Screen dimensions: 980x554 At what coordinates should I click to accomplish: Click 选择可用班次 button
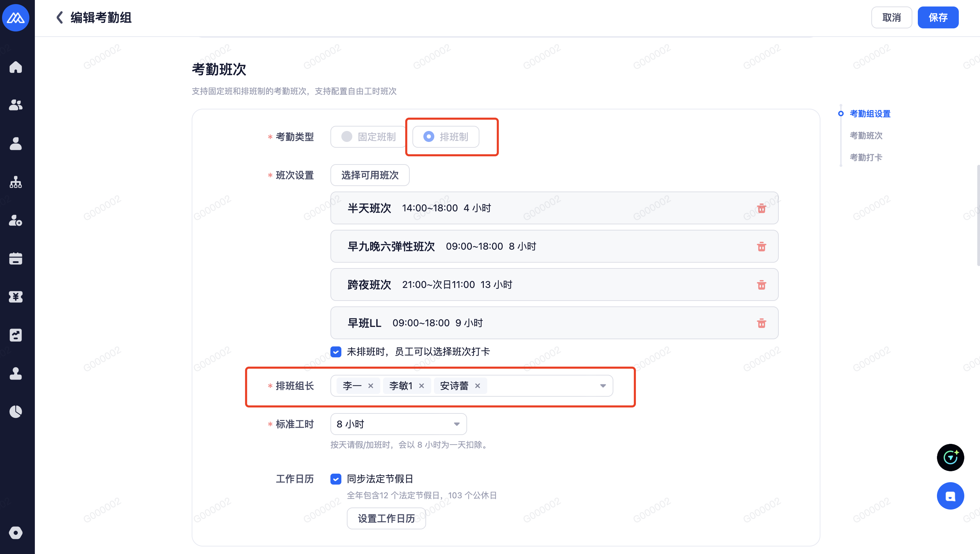click(x=370, y=175)
